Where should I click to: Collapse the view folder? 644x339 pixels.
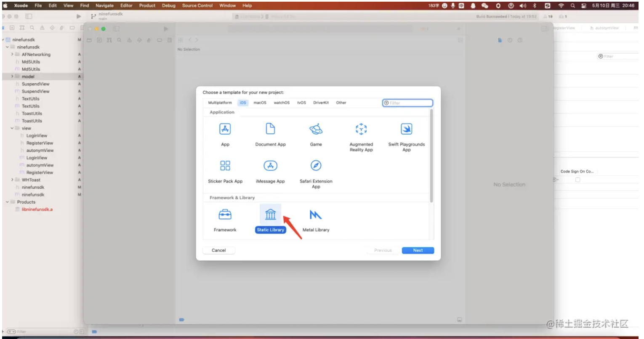(12, 128)
